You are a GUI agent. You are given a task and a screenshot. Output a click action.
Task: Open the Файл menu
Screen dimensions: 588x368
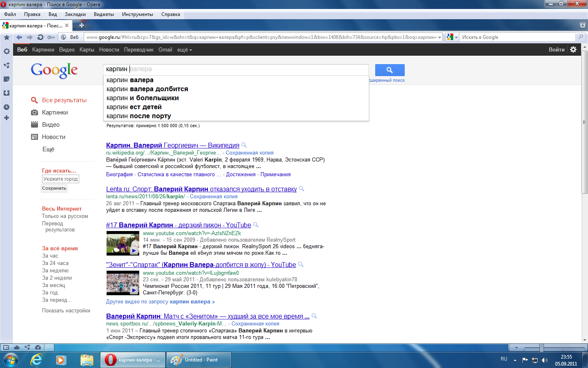[10, 14]
